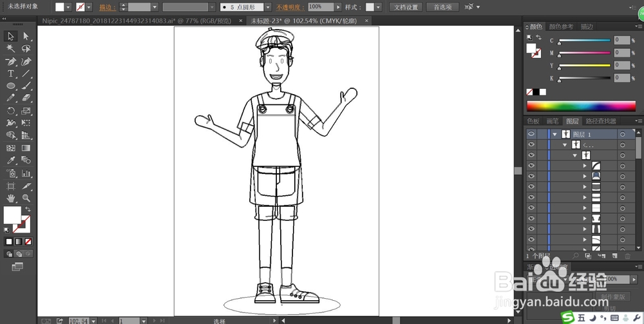Image resolution: width=644 pixels, height=324 pixels.
Task: Open the opacity 100% slider arrow
Action: 338,7
